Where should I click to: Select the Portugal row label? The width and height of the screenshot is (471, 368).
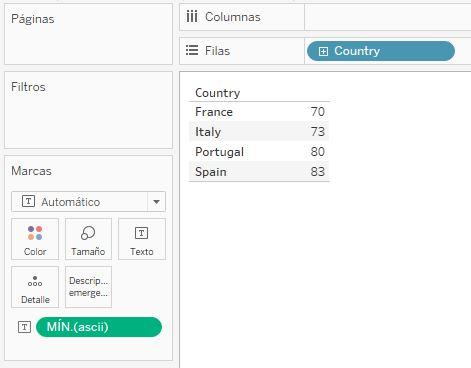[x=220, y=152]
